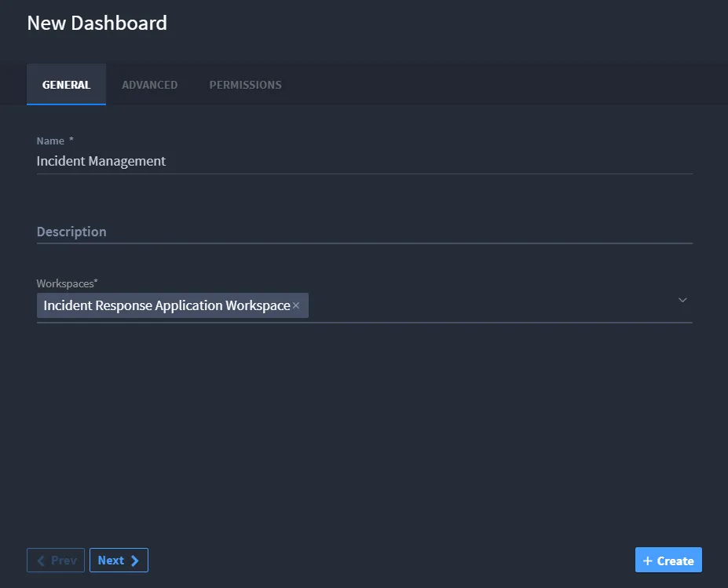Remove the Incident Response Application Workspace chip
Screen dimensions: 728x588
coord(296,305)
